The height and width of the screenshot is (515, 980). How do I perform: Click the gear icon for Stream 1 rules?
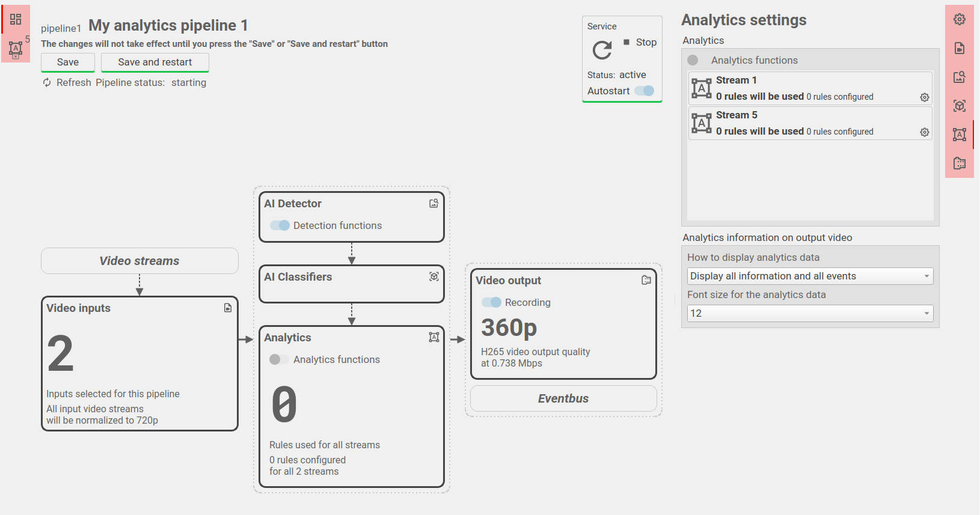coord(925,97)
